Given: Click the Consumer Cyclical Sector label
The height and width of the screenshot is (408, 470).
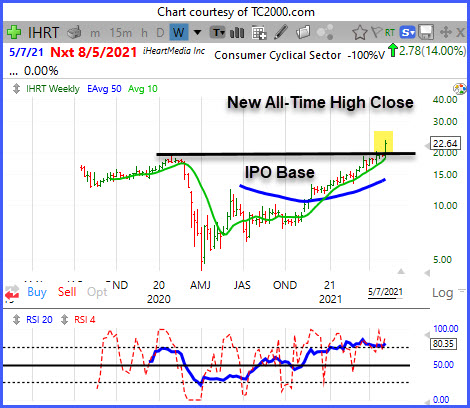Looking at the screenshot, I should click(278, 55).
